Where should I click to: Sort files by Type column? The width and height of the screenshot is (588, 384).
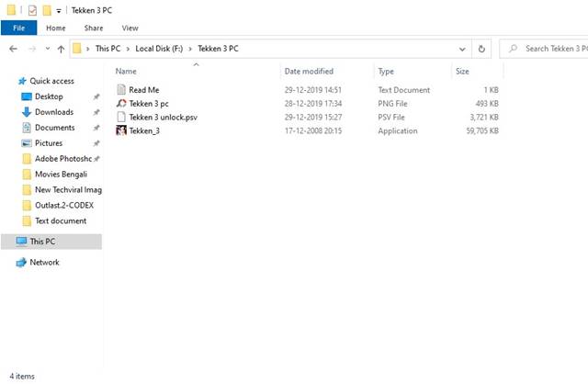(386, 72)
